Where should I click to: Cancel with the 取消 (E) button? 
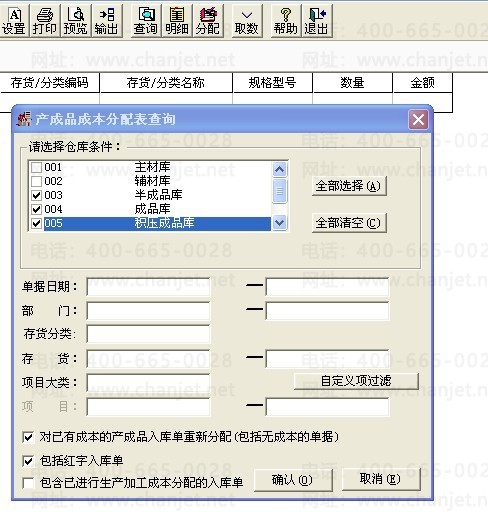[381, 479]
